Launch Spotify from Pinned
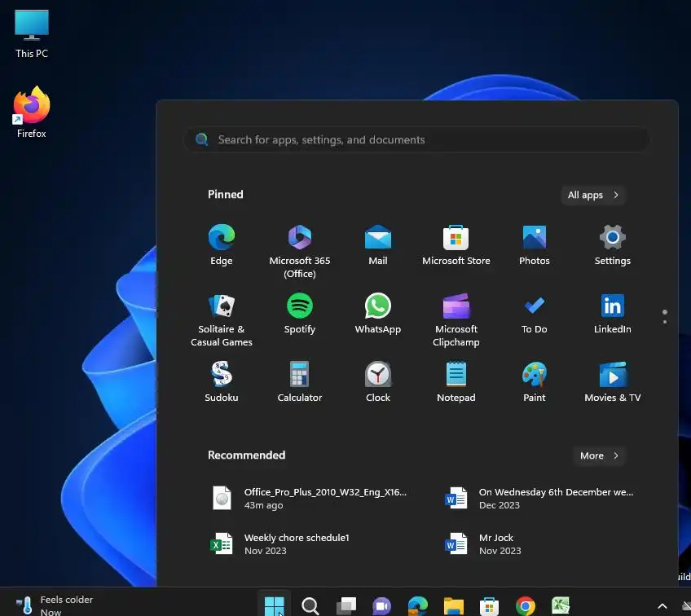 pos(300,313)
